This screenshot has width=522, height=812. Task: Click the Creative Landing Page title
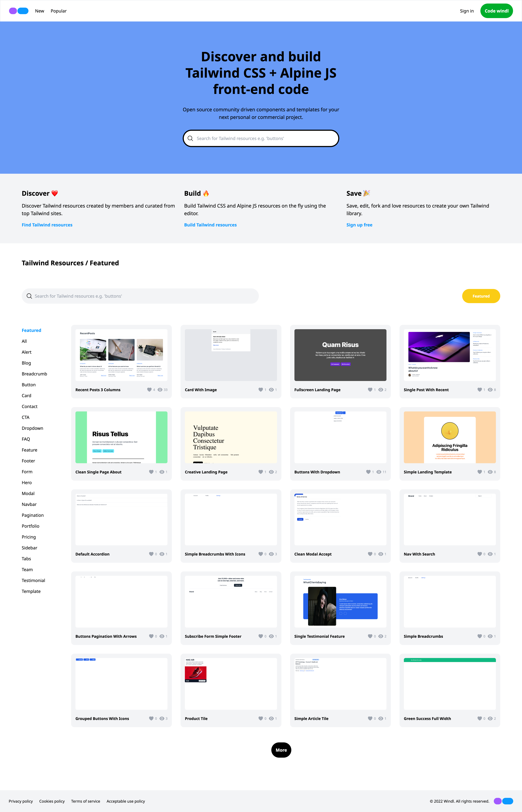coord(206,472)
